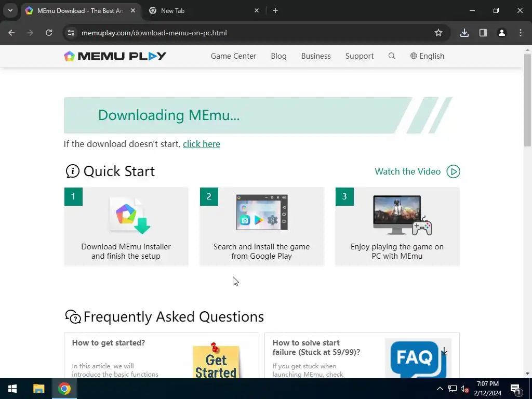The height and width of the screenshot is (399, 532).
Task: Click the Chrome icon in the taskbar
Action: coord(64,389)
